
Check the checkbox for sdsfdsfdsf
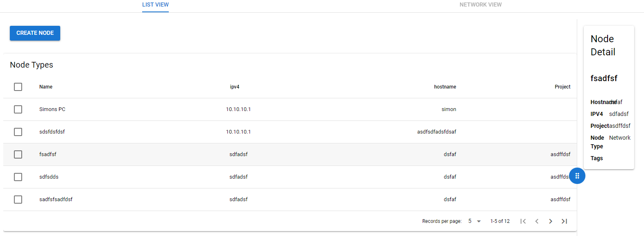pyautogui.click(x=18, y=132)
